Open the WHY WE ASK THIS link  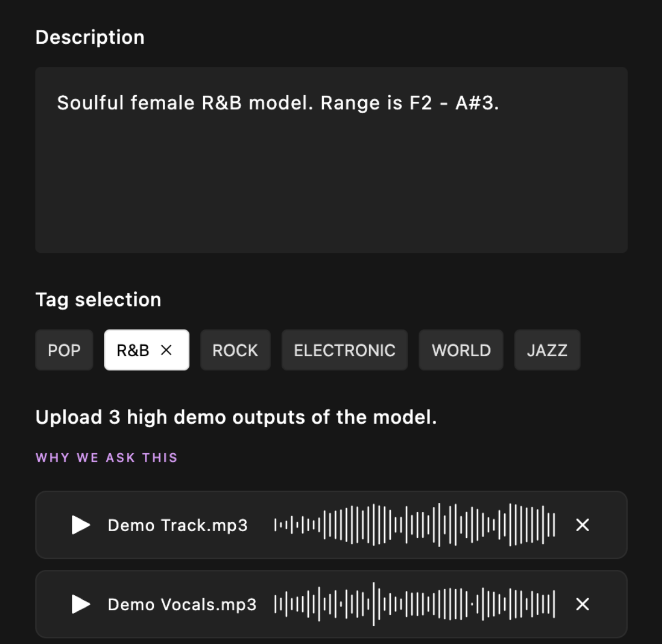pos(107,458)
